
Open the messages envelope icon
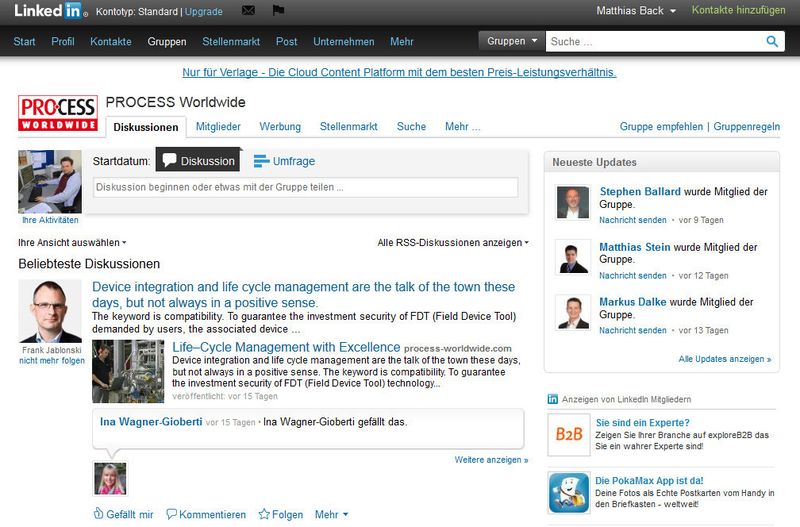[248, 10]
